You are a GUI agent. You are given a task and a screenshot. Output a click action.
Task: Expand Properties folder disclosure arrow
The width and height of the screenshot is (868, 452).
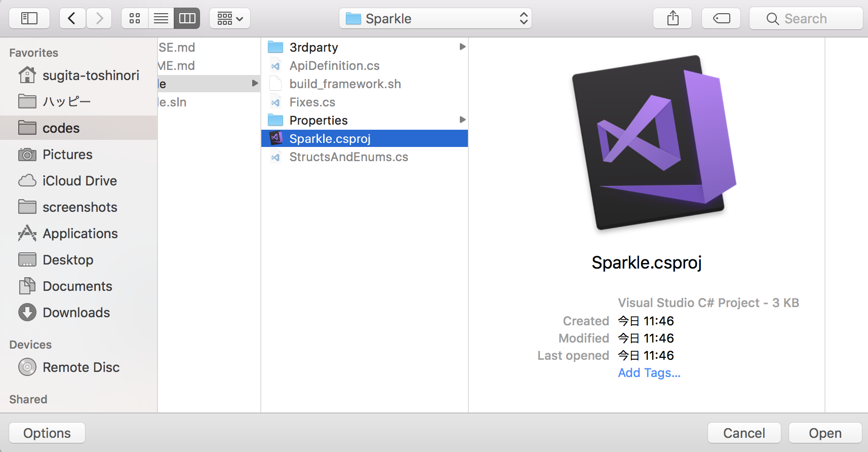point(462,120)
